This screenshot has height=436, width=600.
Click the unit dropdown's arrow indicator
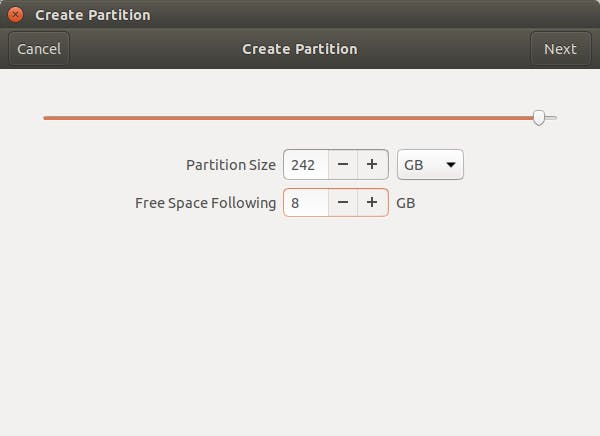tap(451, 165)
